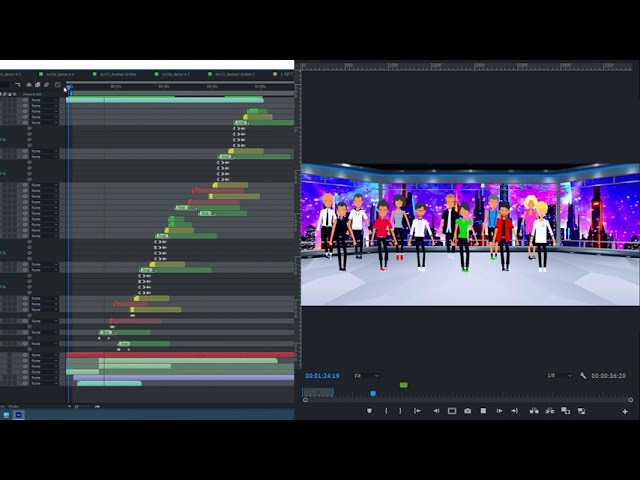Image resolution: width=640 pixels, height=480 pixels.
Task: Click Add Marker in the Program monitor
Action: click(369, 411)
